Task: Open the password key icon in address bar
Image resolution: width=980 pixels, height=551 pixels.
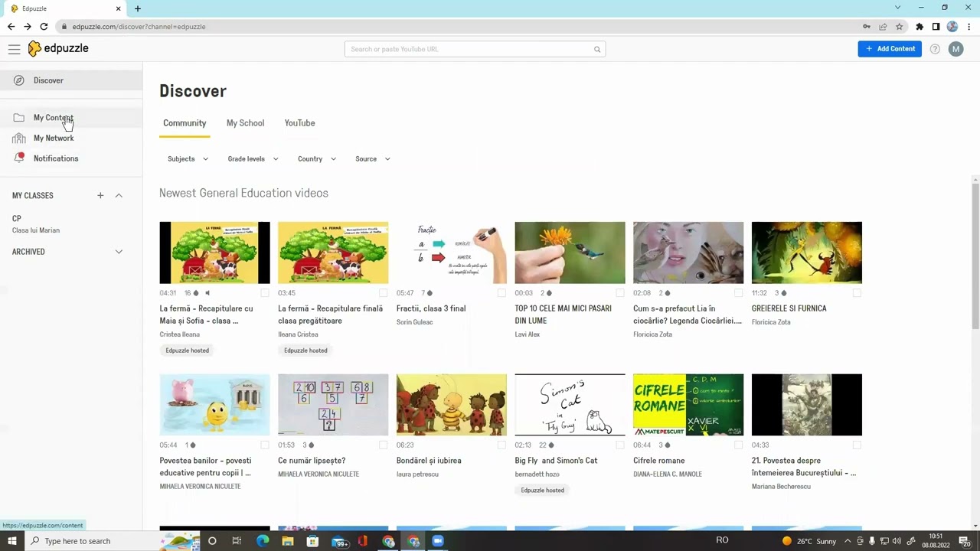Action: (867, 27)
